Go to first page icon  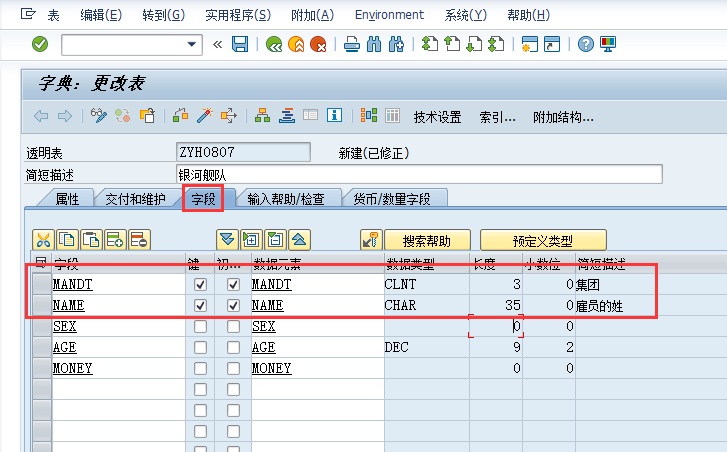coord(430,45)
